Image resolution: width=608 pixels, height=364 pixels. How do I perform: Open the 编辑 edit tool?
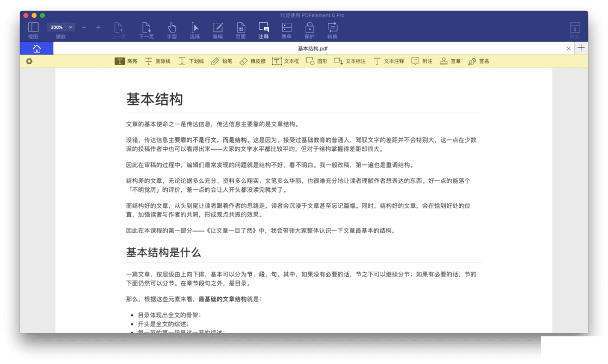coord(218,30)
